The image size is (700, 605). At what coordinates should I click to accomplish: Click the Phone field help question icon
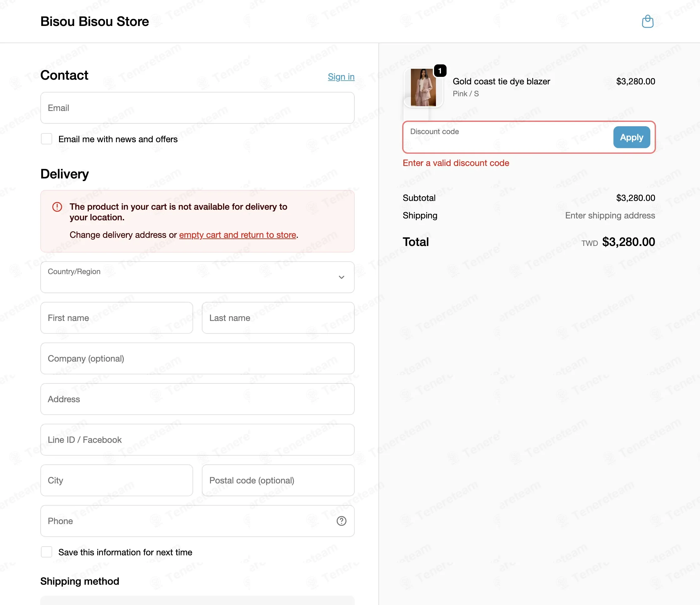[341, 521]
